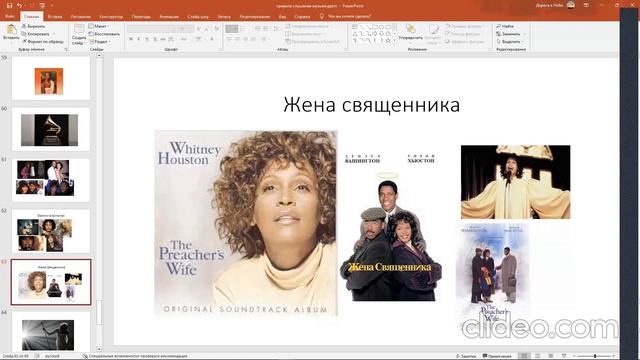Open user account avatar

571,5
